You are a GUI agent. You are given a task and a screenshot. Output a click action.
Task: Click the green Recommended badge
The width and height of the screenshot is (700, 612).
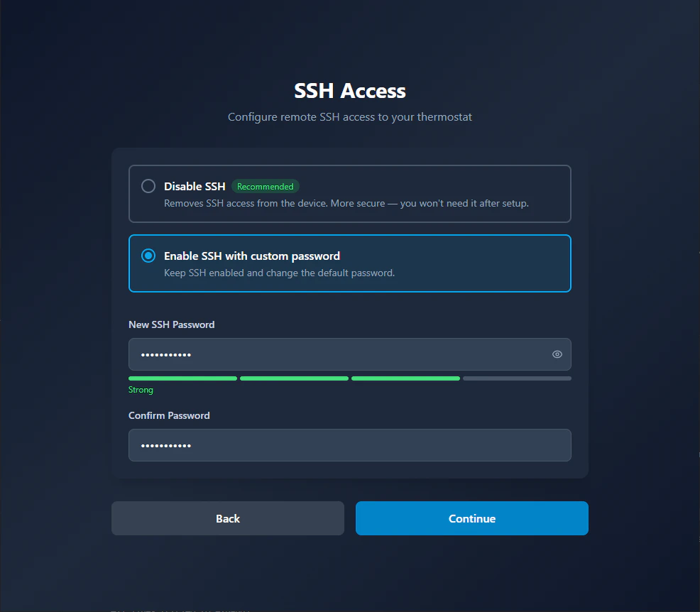click(x=265, y=186)
